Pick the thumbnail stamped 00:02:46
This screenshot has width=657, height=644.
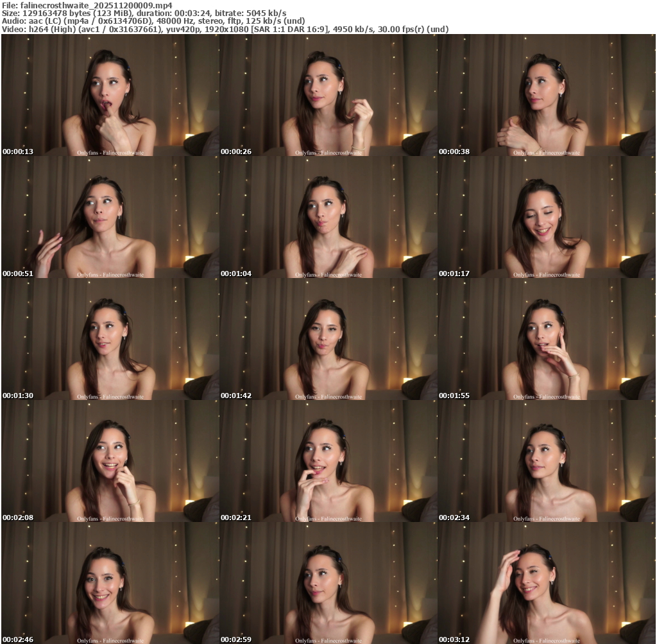tap(110, 583)
